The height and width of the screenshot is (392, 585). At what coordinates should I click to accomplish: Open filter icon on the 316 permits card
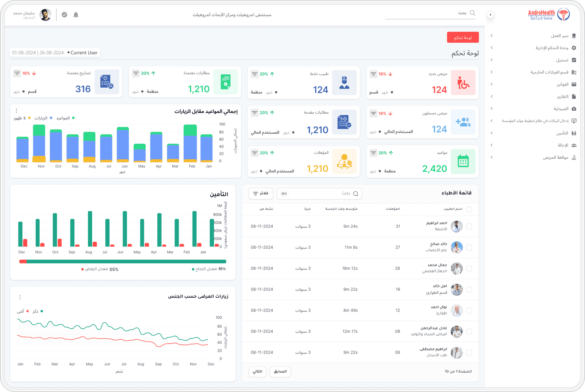click(x=17, y=73)
